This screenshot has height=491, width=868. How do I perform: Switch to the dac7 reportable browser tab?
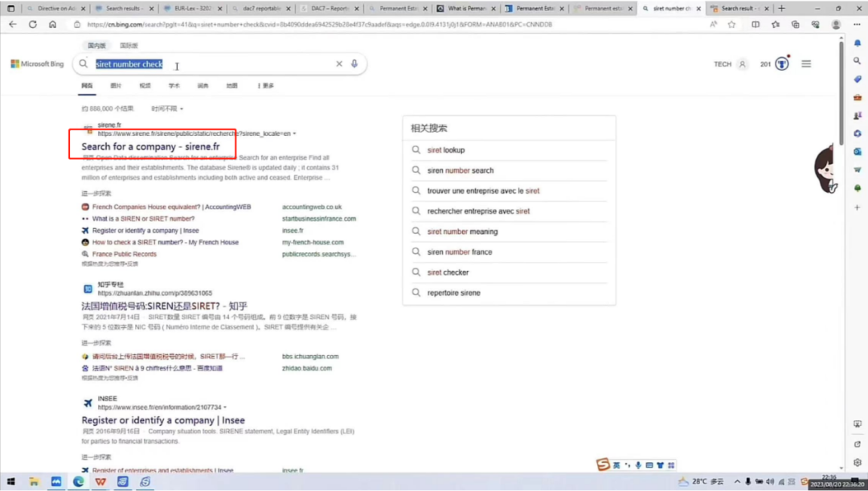click(x=260, y=8)
